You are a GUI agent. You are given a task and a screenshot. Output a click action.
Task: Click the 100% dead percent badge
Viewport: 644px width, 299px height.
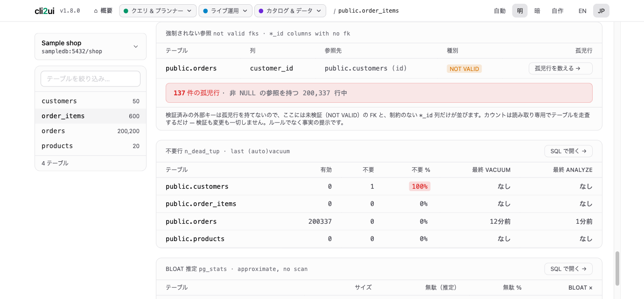420,186
